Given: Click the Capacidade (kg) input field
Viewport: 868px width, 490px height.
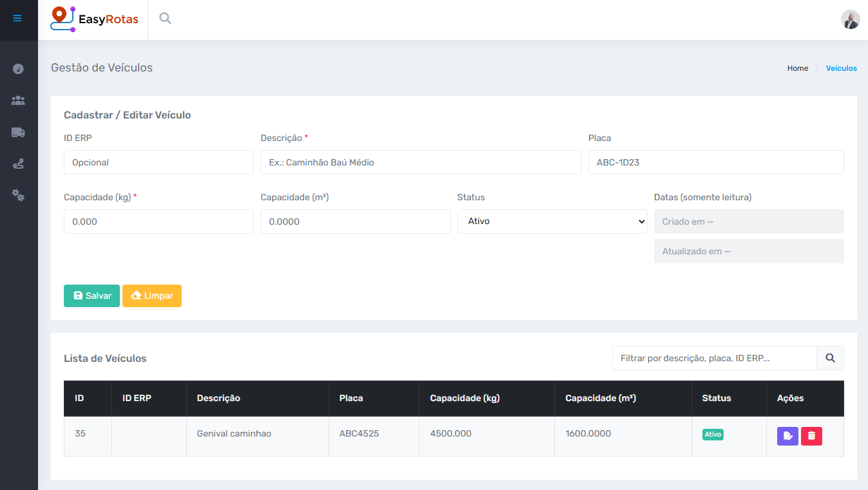Looking at the screenshot, I should point(159,221).
